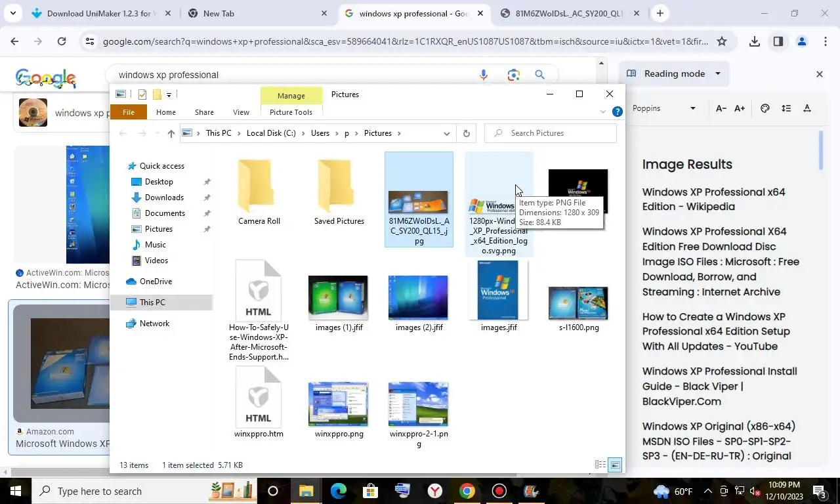Open color theme palette in Reading mode
The height and width of the screenshot is (504, 840).
coord(765,108)
